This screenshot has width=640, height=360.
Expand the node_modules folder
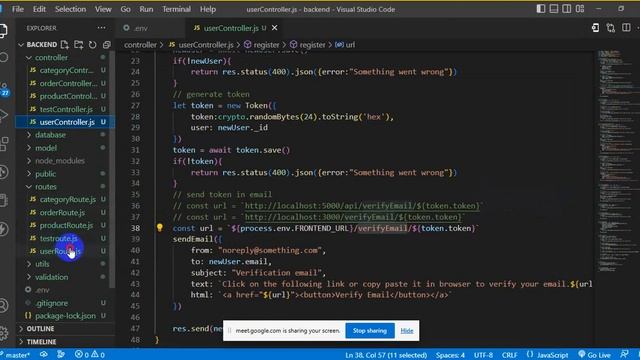(60, 161)
